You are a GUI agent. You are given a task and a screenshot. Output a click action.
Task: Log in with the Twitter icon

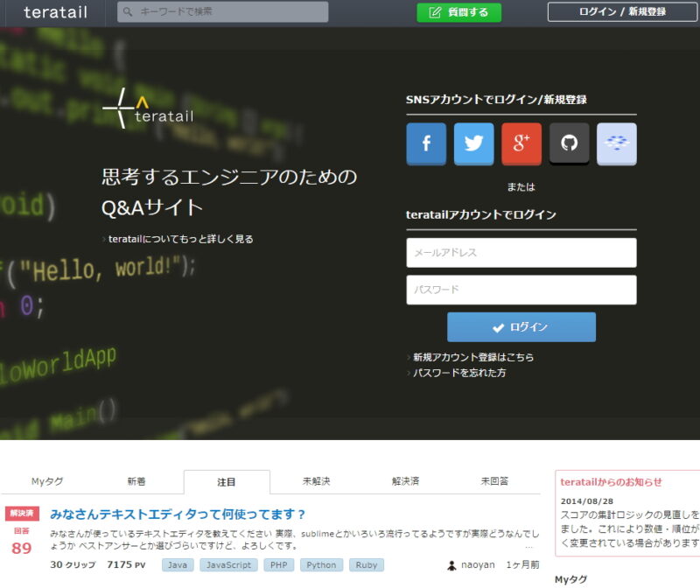pos(472,143)
